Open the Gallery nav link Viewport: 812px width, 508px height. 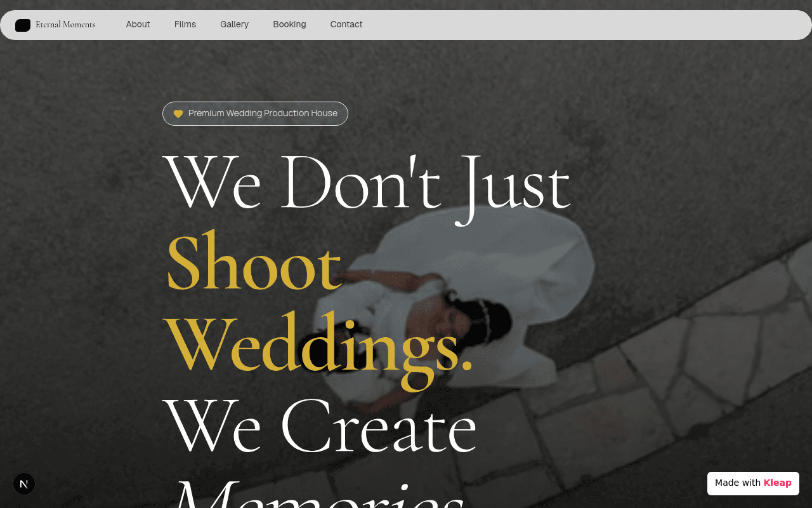235,25
